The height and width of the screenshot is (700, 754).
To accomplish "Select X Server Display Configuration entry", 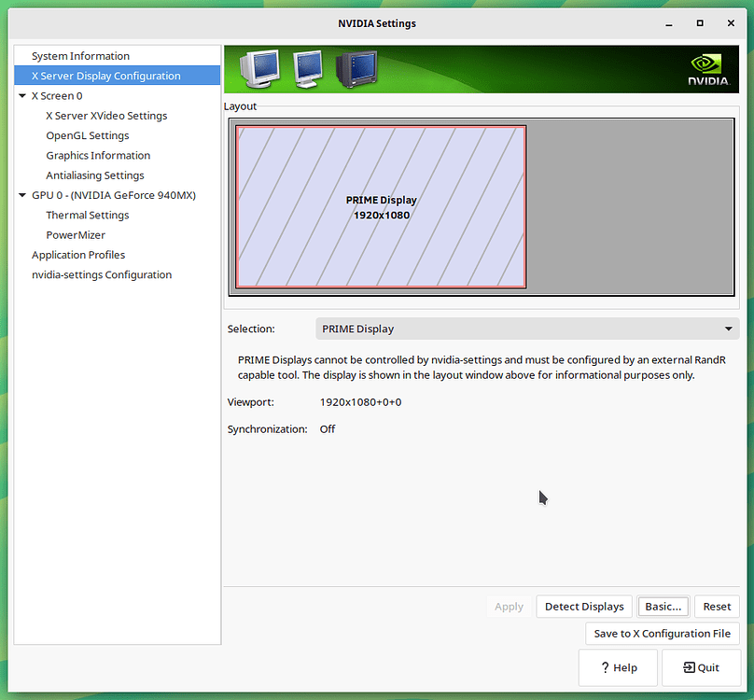I will click(x=118, y=76).
